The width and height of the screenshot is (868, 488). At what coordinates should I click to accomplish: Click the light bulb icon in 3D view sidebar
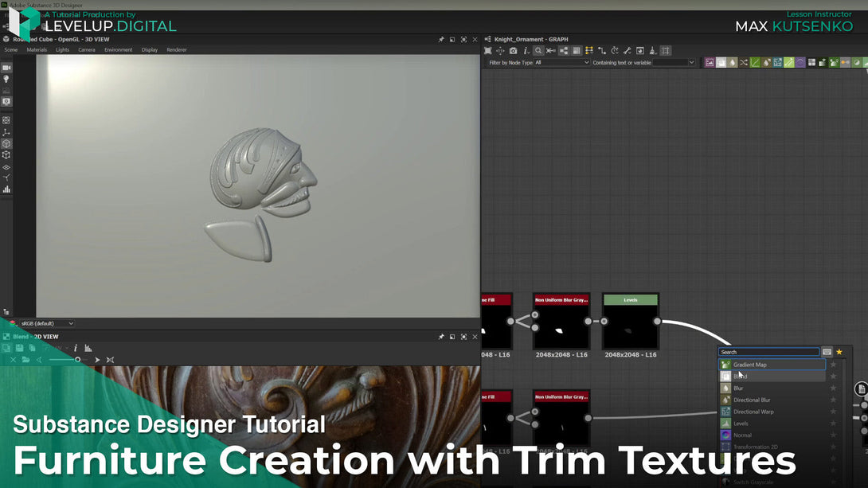6,79
